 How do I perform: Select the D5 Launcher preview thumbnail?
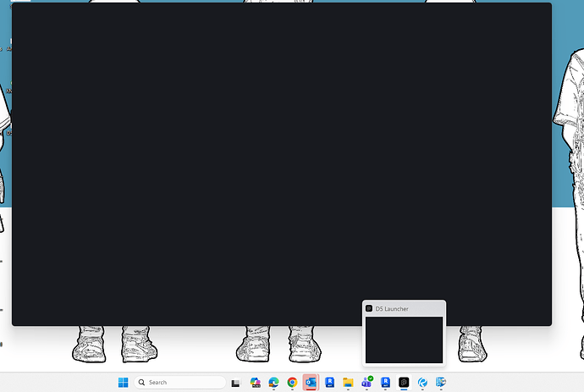pos(404,340)
